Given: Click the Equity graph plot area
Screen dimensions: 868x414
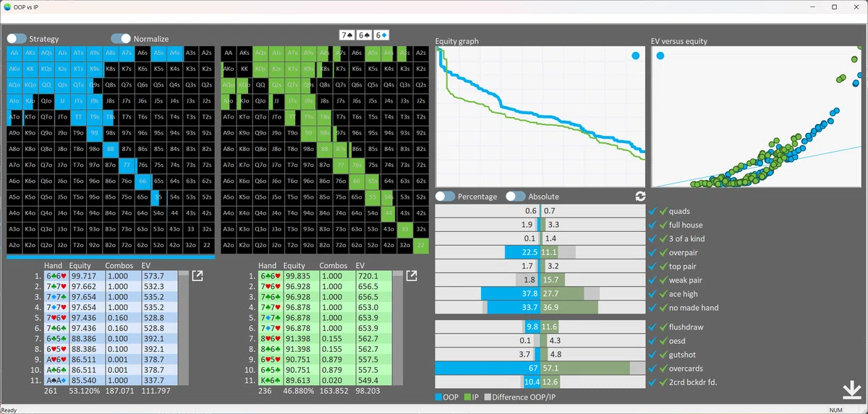Looking at the screenshot, I should pos(540,116).
